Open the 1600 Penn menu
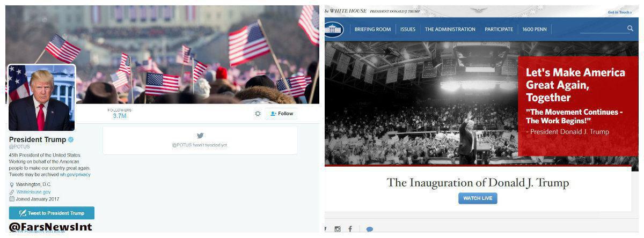The image size is (644, 238). (x=535, y=29)
